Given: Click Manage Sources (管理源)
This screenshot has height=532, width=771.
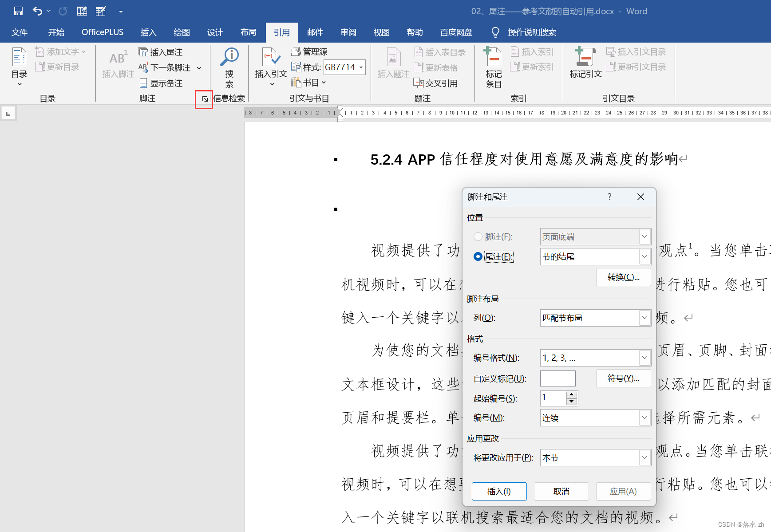Looking at the screenshot, I should pos(309,52).
